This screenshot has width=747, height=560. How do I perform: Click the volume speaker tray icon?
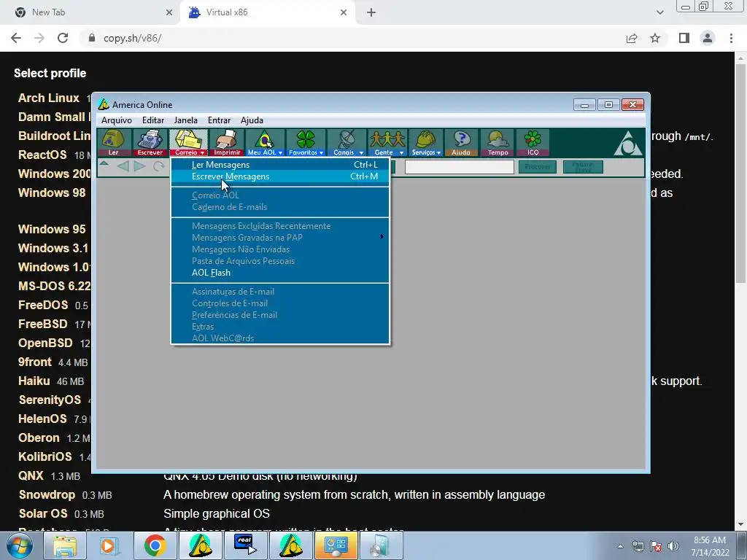coord(673,546)
